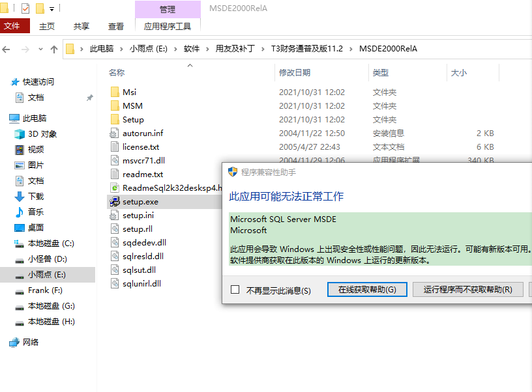Select the license.txt file icon

pos(115,147)
